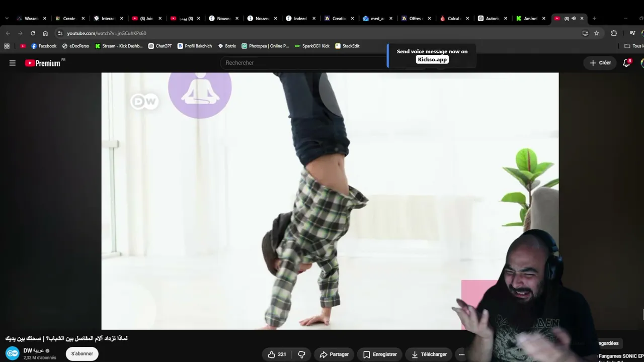644x362 pixels.
Task: Click the Créer button
Action: click(600, 63)
